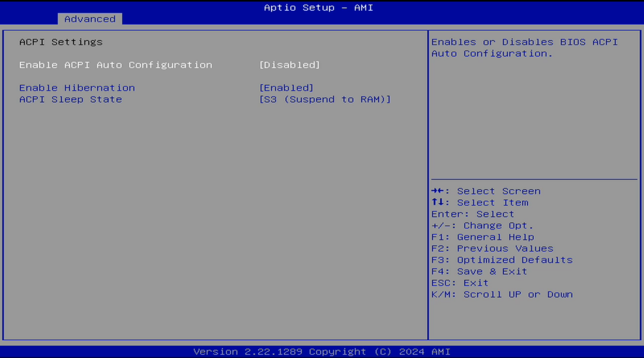Toggle the ACPI Auto Configuration [Disabled] value
The width and height of the screenshot is (644, 358).
289,65
